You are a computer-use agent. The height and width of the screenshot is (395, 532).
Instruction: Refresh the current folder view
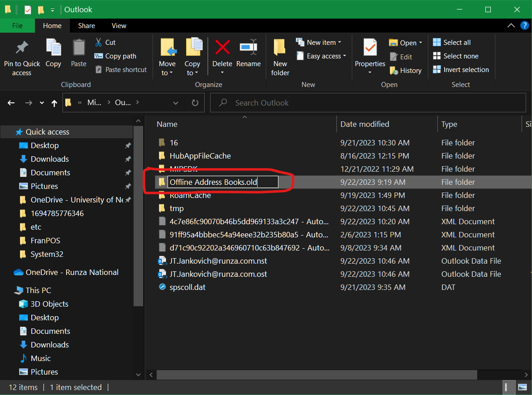coord(195,103)
